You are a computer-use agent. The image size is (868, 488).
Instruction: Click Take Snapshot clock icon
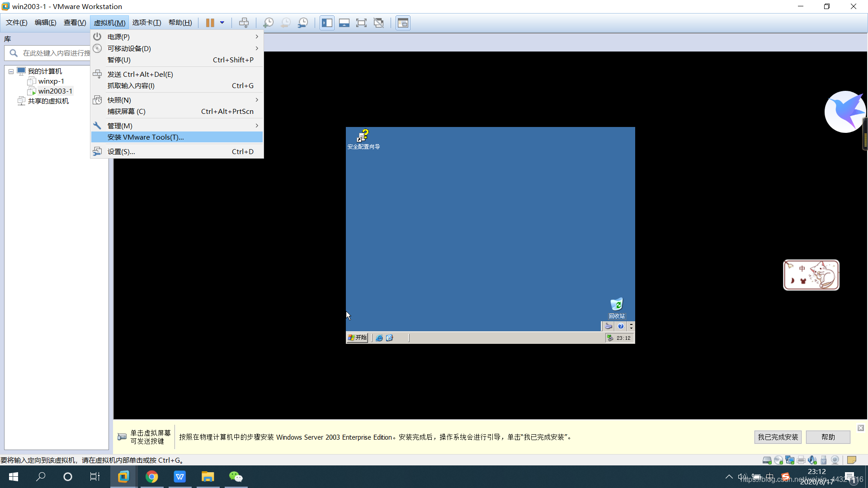point(268,23)
